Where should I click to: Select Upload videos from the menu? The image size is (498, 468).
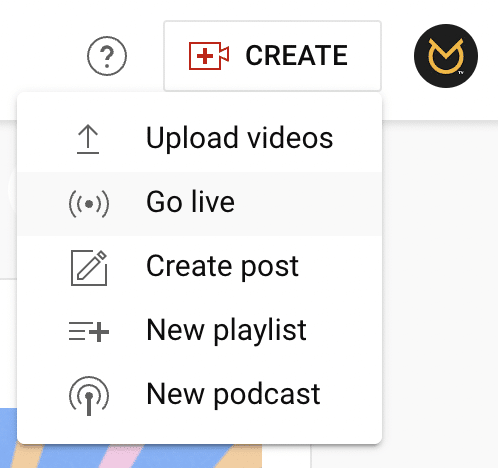199,140
